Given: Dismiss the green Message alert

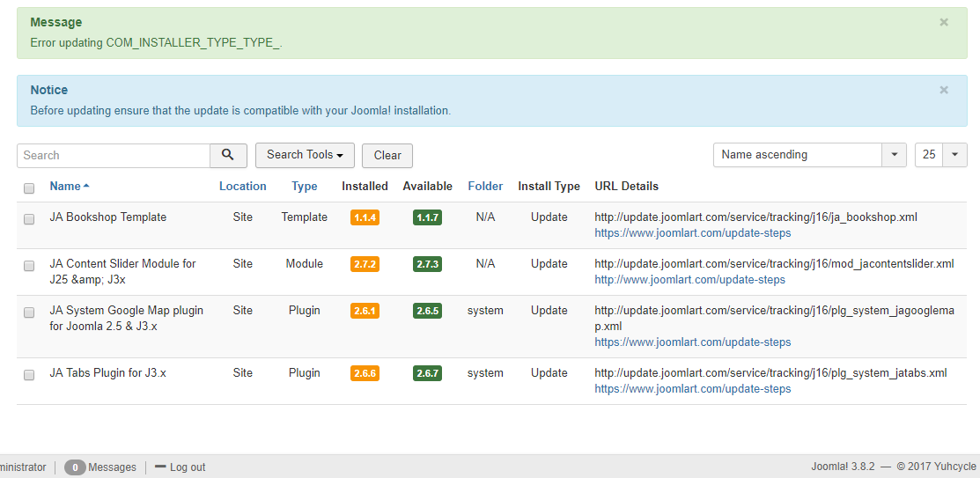Looking at the screenshot, I should (944, 23).
